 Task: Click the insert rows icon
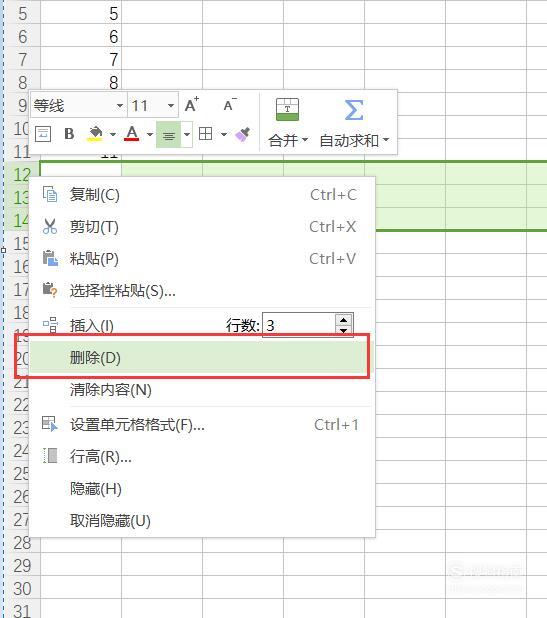[50, 325]
